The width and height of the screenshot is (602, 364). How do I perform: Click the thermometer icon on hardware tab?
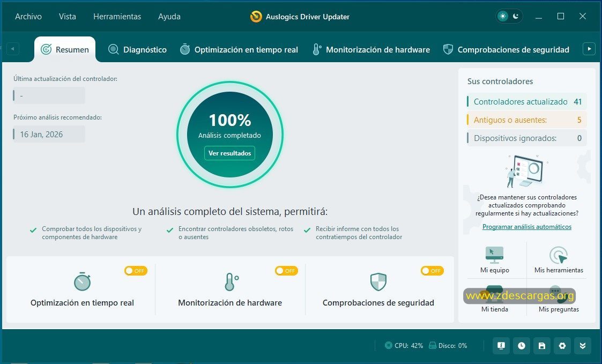point(317,49)
